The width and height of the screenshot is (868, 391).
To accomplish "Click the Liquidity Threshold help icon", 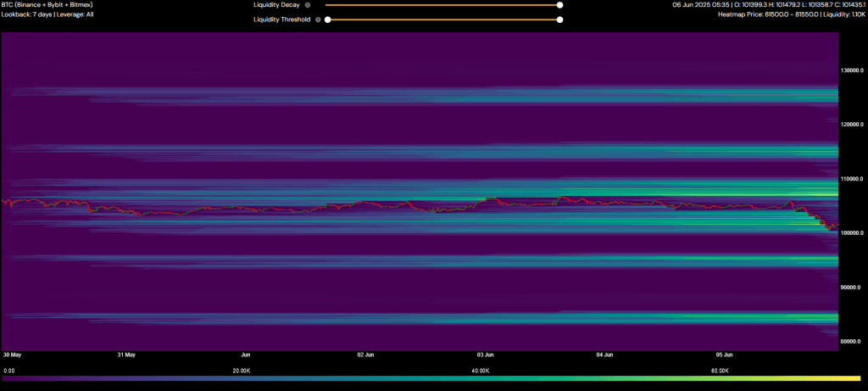I will [x=318, y=20].
